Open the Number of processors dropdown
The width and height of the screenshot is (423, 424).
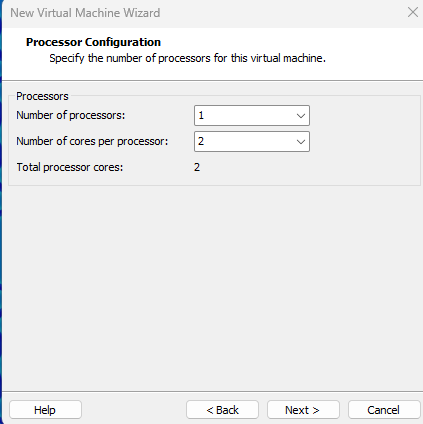[252, 115]
